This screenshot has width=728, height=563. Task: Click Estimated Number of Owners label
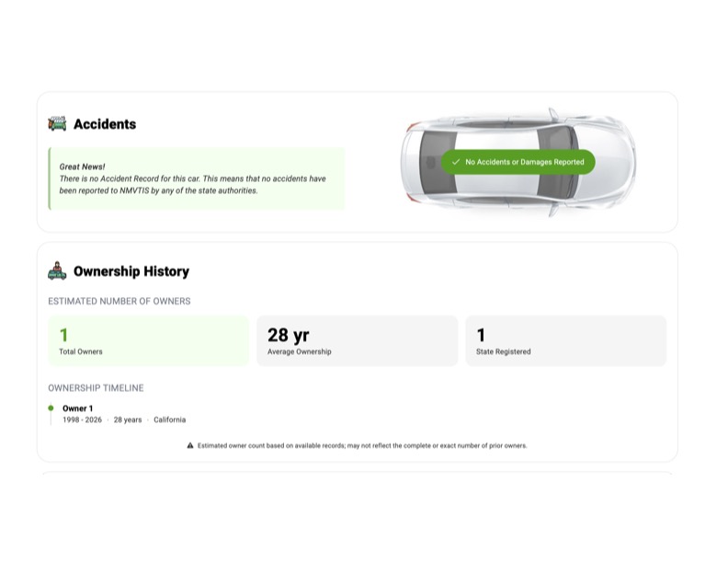click(x=119, y=301)
